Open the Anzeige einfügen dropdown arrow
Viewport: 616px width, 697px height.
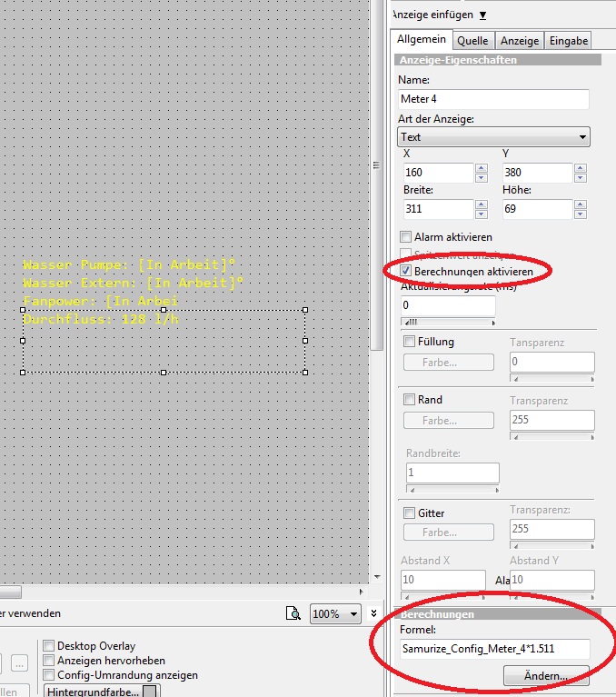(482, 15)
